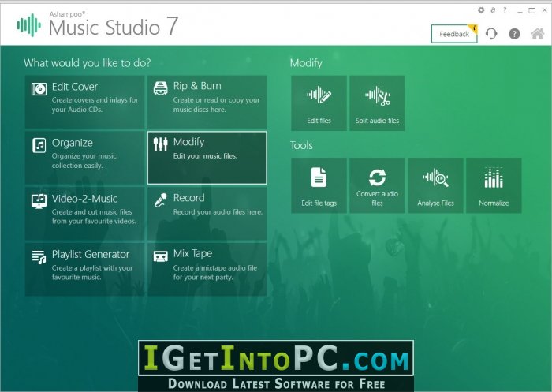Open the Rip & Burn tile
The image size is (552, 392).
(x=207, y=102)
